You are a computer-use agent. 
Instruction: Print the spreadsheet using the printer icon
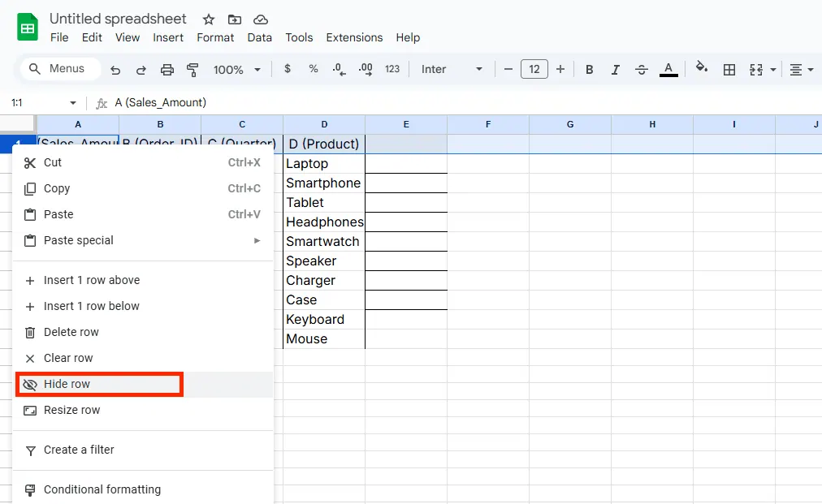(167, 70)
